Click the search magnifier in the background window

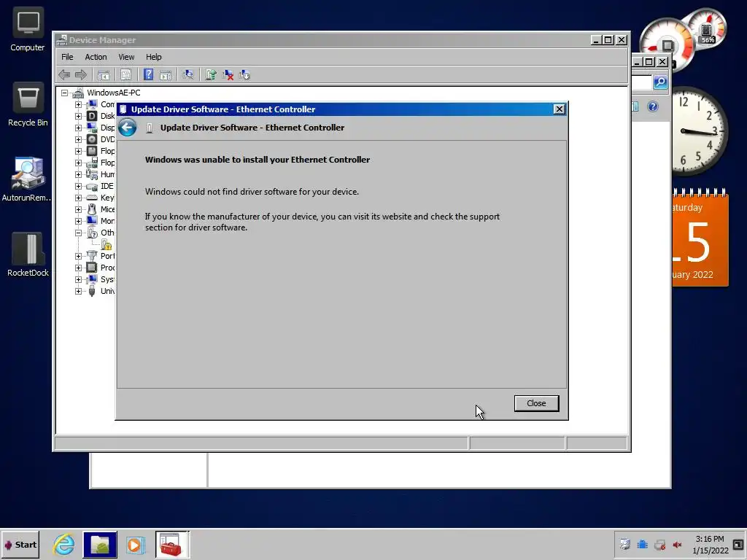pos(659,82)
